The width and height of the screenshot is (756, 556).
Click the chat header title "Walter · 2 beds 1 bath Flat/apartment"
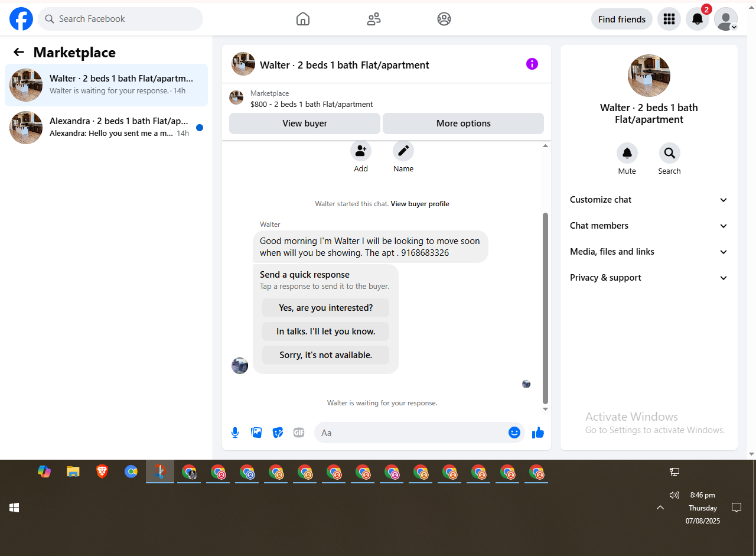pos(344,65)
